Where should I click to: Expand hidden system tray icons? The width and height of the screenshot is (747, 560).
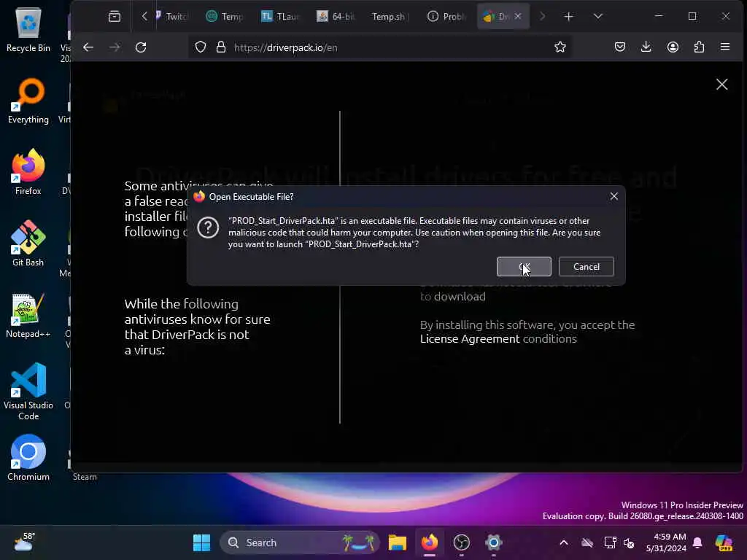(x=564, y=542)
